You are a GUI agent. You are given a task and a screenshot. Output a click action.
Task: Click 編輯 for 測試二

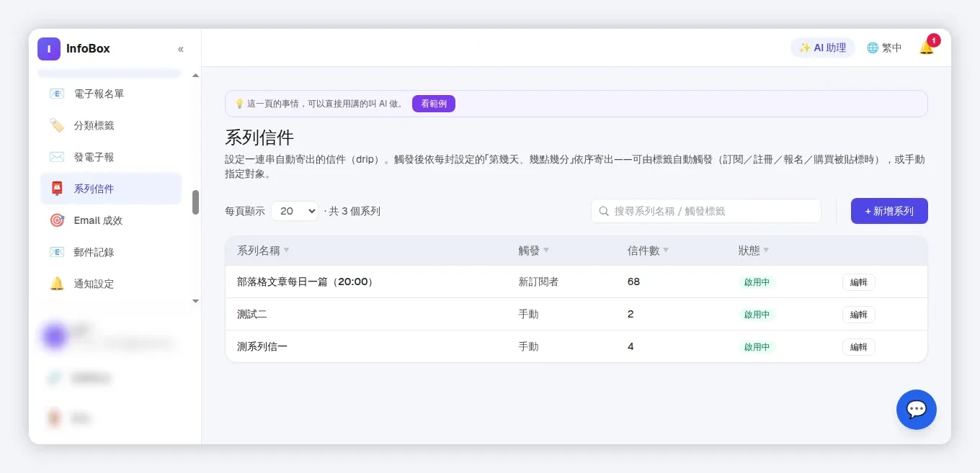[x=859, y=315]
